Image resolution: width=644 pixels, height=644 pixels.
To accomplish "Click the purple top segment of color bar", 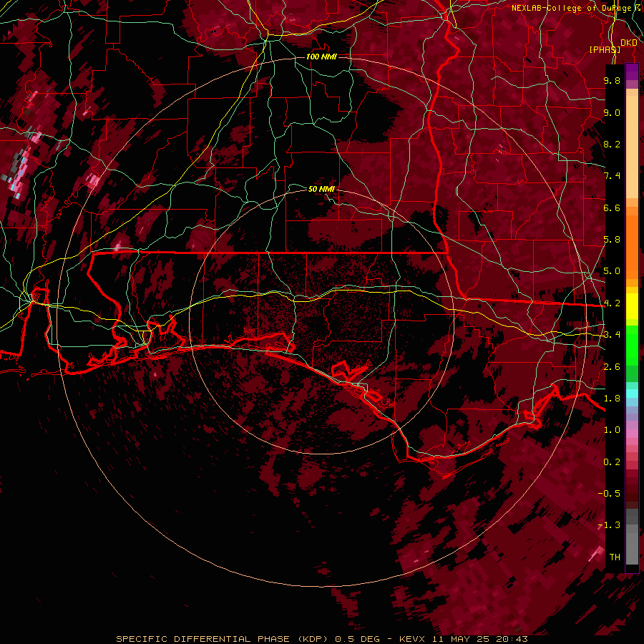I will [632, 72].
